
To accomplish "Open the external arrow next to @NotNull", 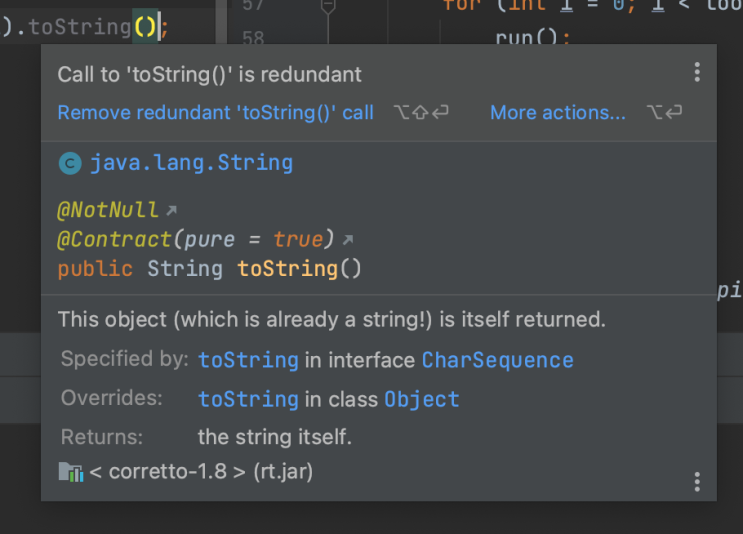I will point(172,210).
